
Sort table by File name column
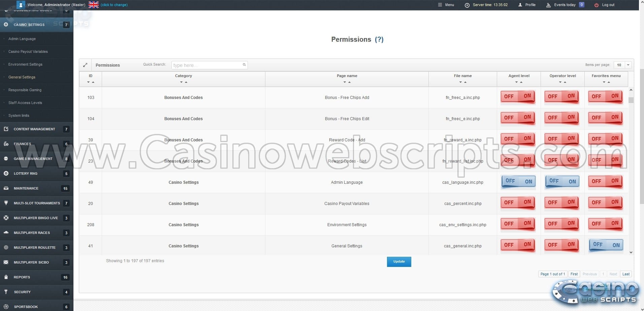point(463,79)
